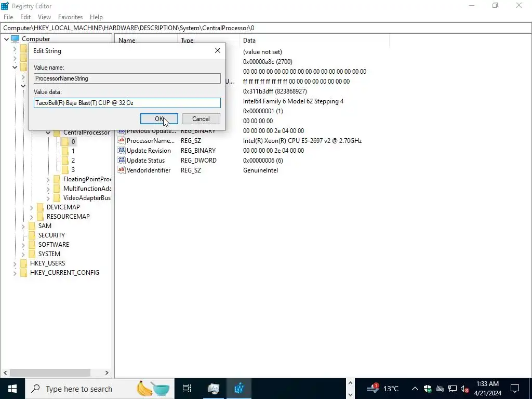Click Intel64 Family 6 Model 62 data
Image resolution: width=532 pixels, height=399 pixels.
coord(293,101)
